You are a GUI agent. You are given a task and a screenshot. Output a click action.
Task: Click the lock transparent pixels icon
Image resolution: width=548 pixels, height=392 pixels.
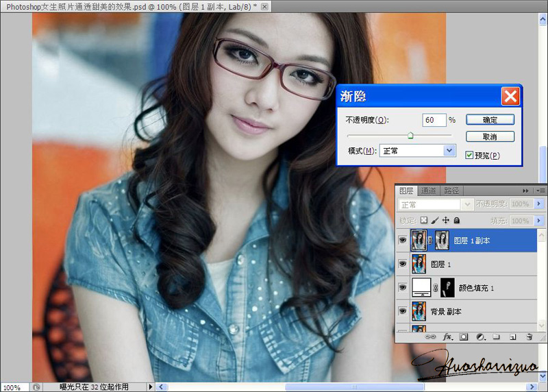(424, 220)
